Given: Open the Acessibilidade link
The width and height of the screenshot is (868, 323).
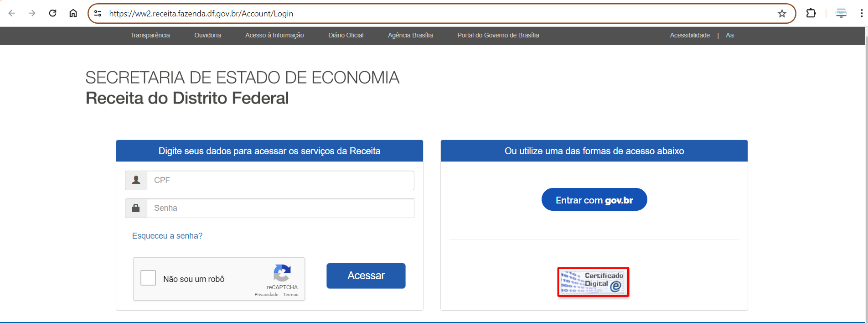Looking at the screenshot, I should tap(689, 36).
